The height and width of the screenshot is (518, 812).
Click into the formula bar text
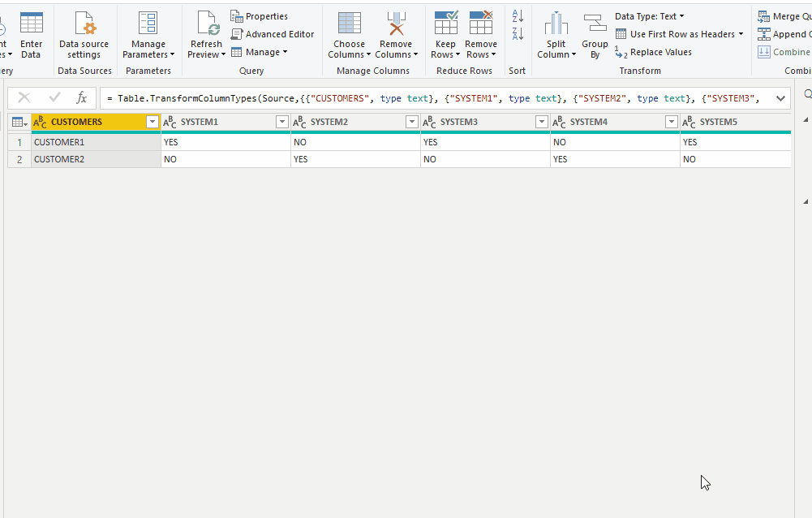[433, 98]
